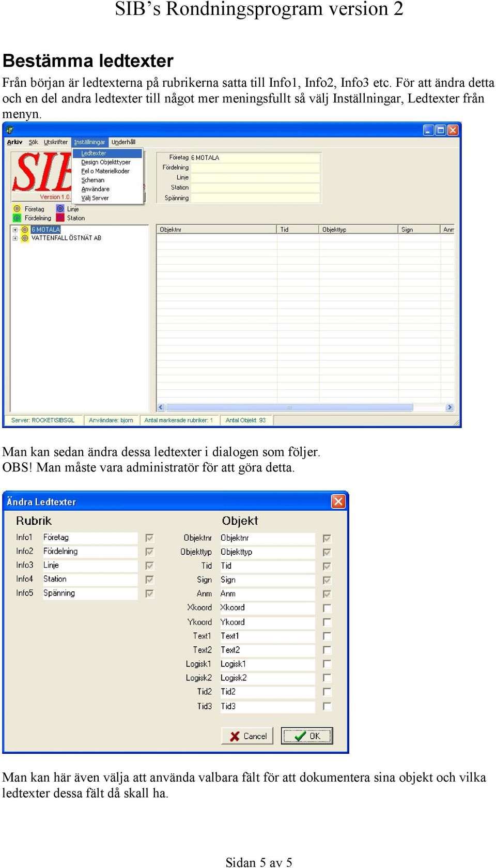Click the Företag field showing 6 MOTALA
The image size is (496, 868).
click(x=255, y=158)
